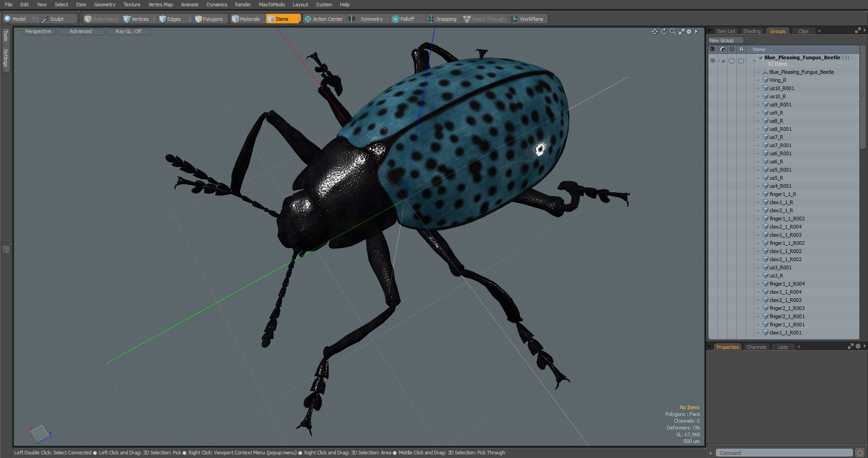This screenshot has width=868, height=458.
Task: Open the Tools side tab
Action: tap(5, 36)
